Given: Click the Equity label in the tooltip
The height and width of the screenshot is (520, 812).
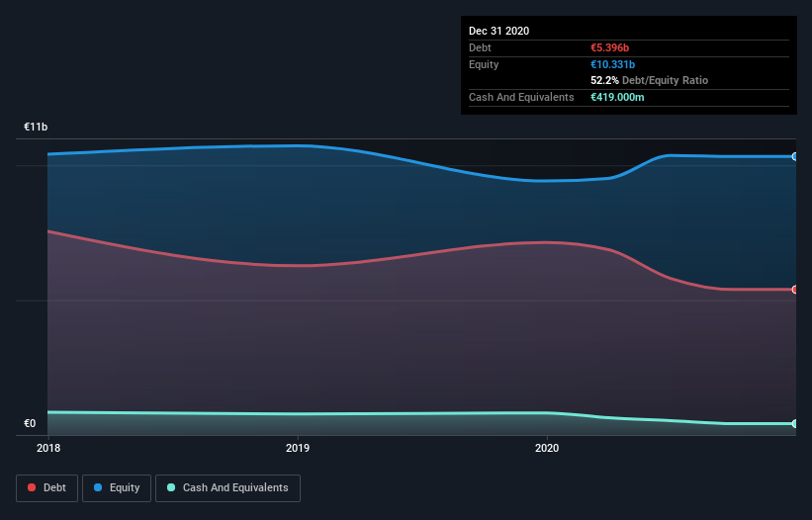Looking at the screenshot, I should pyautogui.click(x=484, y=64).
